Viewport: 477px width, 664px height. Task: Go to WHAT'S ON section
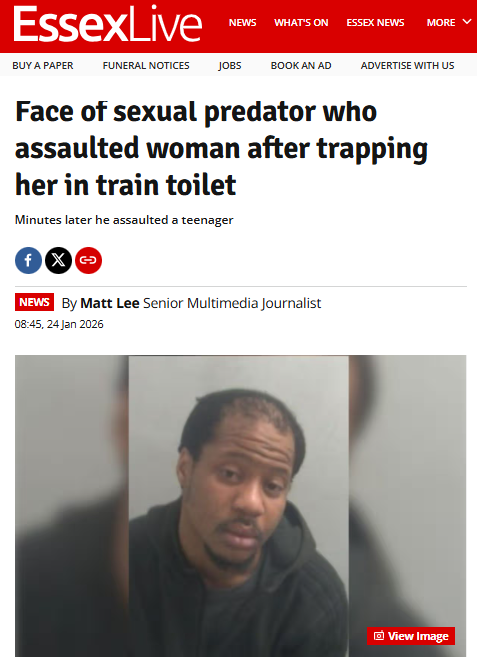pos(301,22)
